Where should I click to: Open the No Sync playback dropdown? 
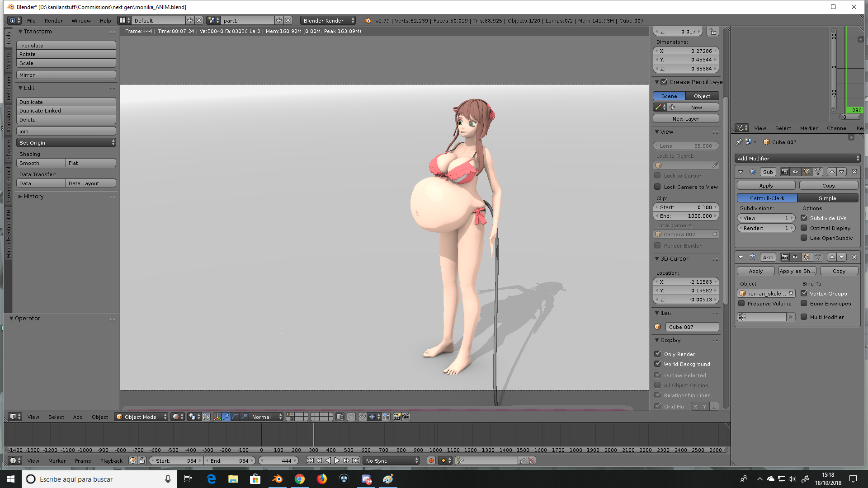click(392, 460)
